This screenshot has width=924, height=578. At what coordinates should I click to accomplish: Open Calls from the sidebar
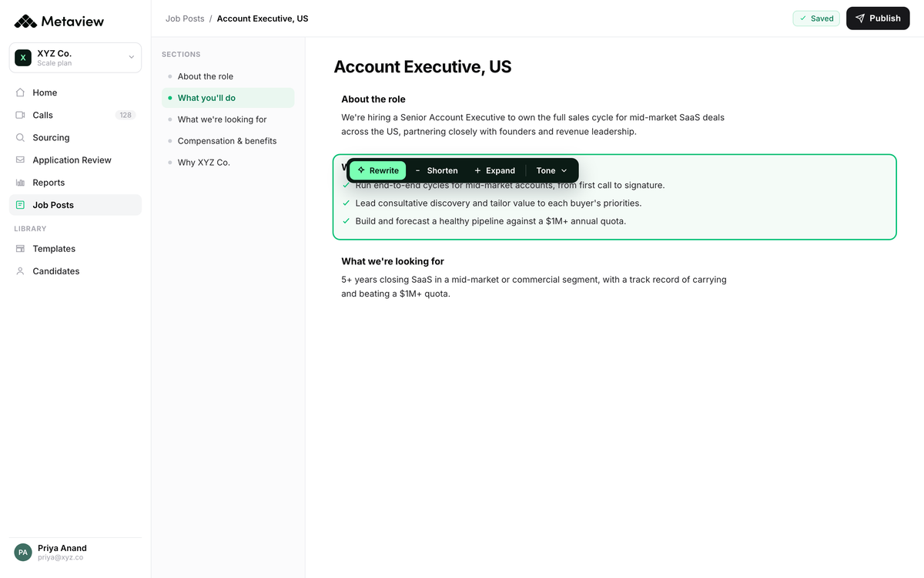pos(75,115)
